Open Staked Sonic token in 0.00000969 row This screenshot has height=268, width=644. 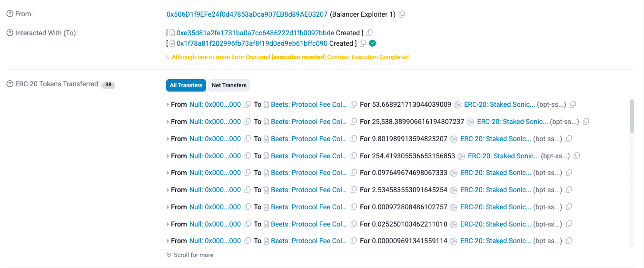pyautogui.click(x=495, y=241)
